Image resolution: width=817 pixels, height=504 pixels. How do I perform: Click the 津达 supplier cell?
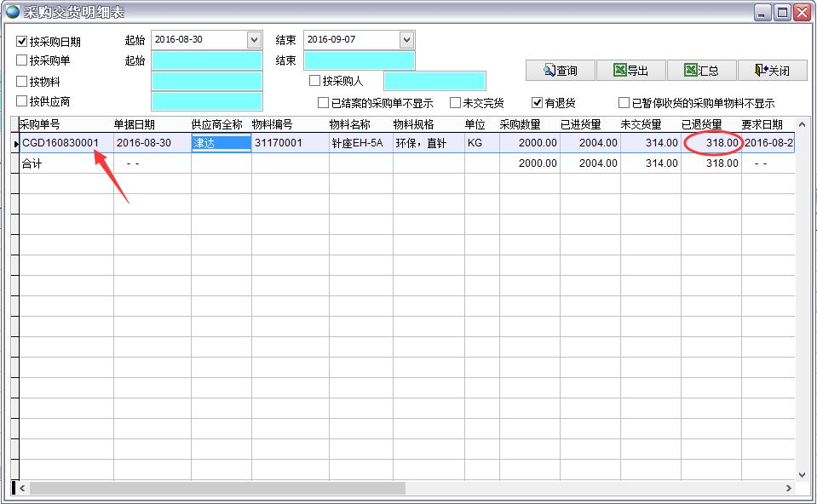point(215,143)
